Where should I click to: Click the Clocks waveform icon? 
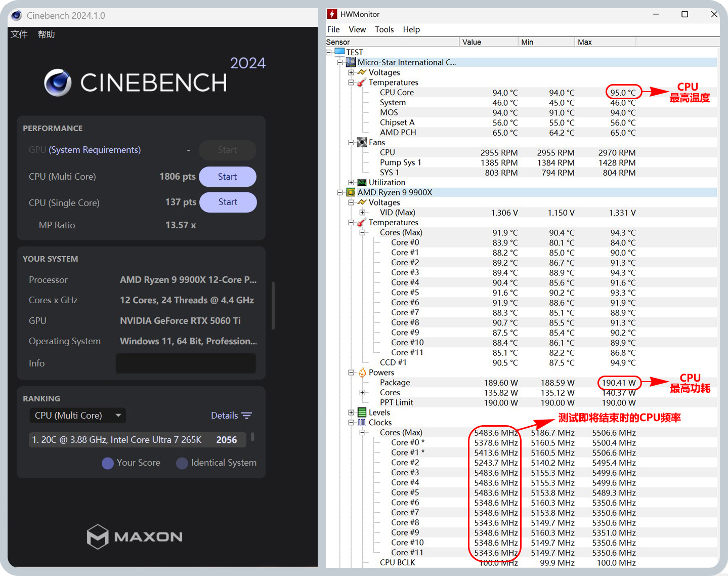point(362,423)
